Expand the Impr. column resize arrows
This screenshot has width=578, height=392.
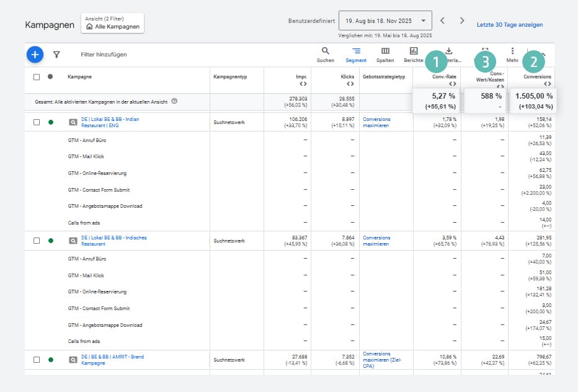tap(303, 84)
